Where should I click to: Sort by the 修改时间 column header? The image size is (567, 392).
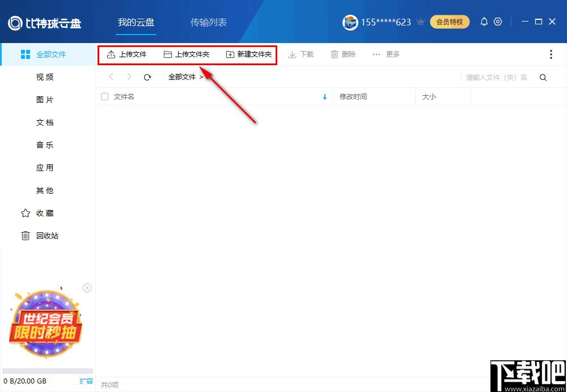coord(353,97)
